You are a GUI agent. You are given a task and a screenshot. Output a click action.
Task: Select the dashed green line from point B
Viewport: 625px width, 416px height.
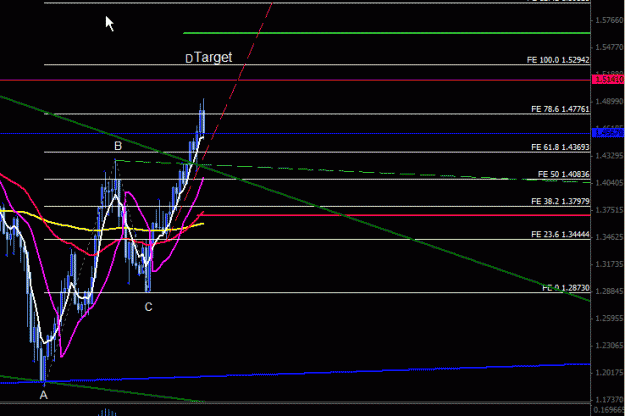click(353, 171)
